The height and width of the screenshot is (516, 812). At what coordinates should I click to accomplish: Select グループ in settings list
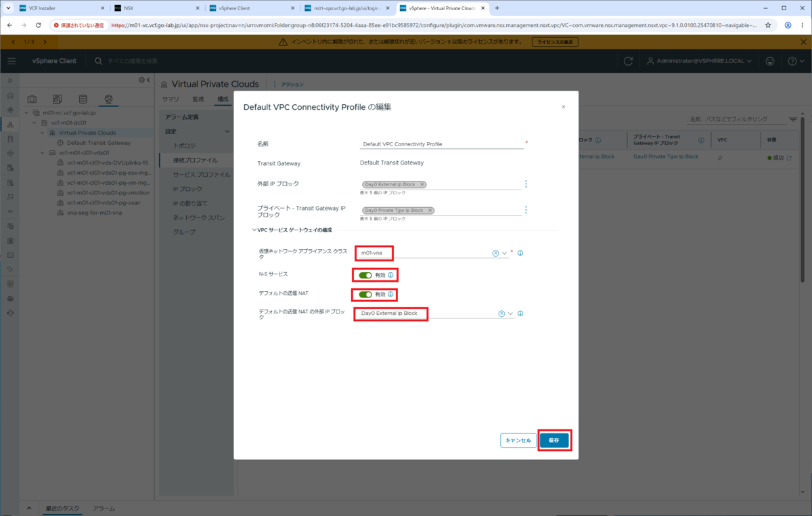coord(184,232)
